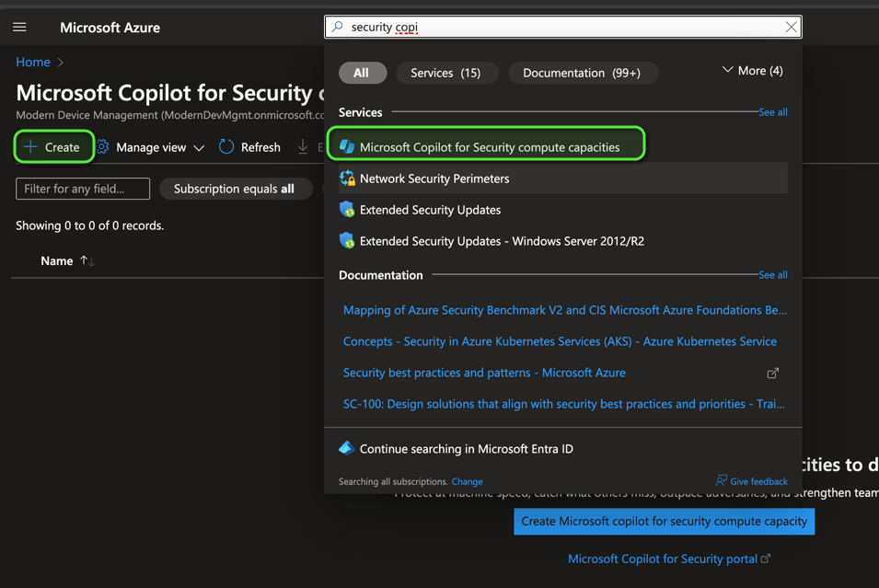Select the Documentation (99+) filter tab
879x588 pixels.
click(582, 73)
